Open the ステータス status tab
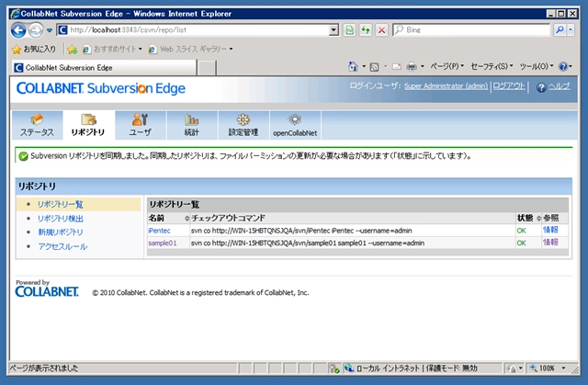The height and width of the screenshot is (385, 588). click(37, 125)
